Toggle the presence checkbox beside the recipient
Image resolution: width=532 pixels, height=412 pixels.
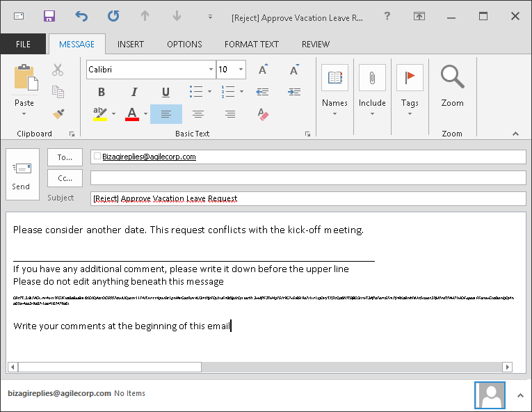pyautogui.click(x=97, y=157)
